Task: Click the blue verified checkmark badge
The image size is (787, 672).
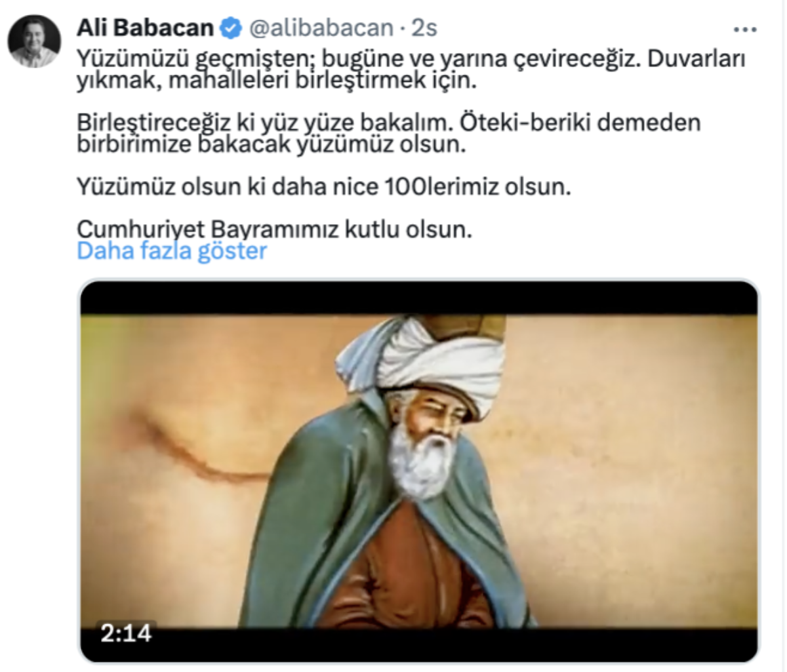Action: tap(230, 28)
